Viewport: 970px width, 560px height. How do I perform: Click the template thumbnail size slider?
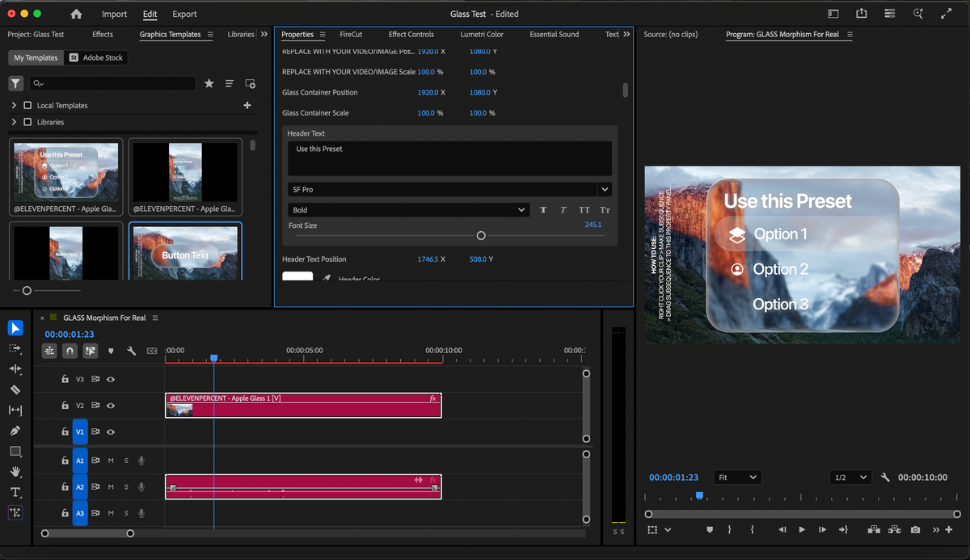[x=27, y=290]
